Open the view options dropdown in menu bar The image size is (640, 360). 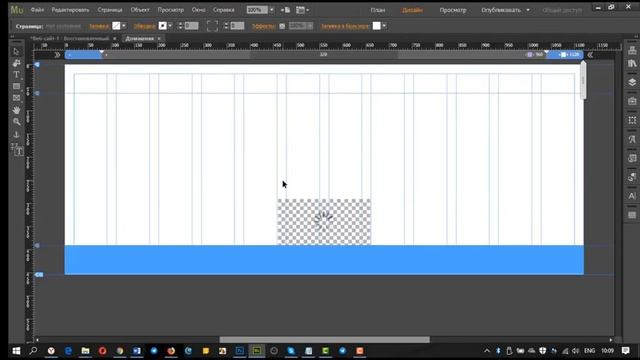302,10
